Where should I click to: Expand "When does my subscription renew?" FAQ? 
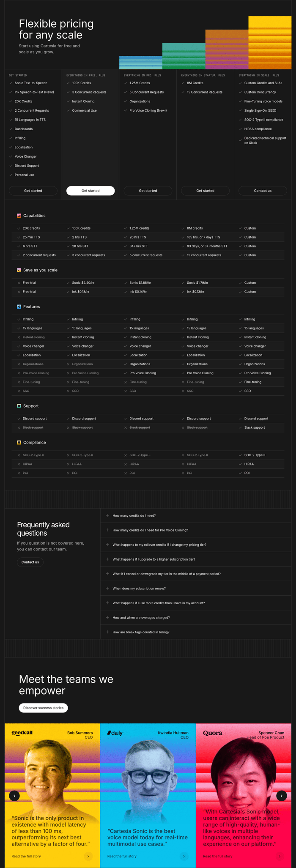139,589
